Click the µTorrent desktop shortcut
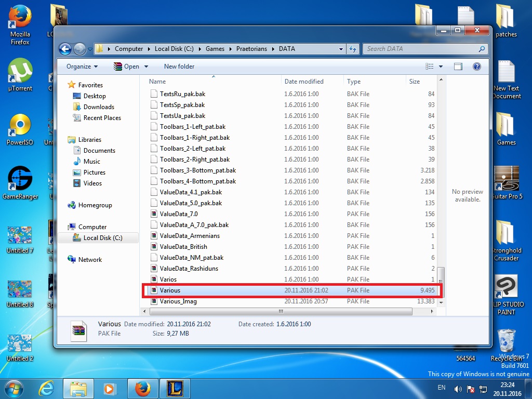 [x=20, y=75]
